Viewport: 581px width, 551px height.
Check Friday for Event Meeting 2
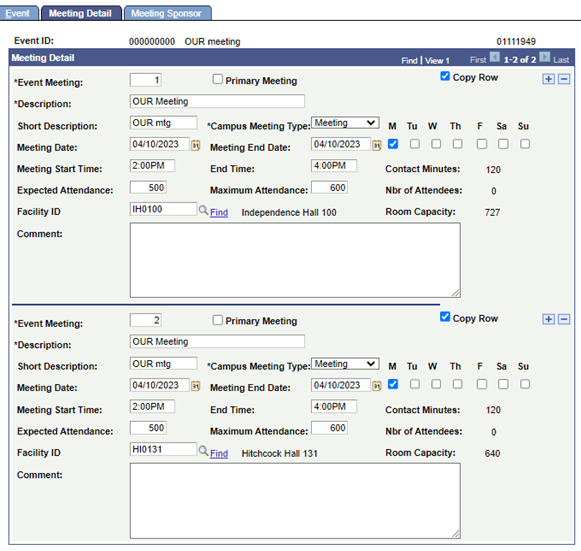coord(482,384)
